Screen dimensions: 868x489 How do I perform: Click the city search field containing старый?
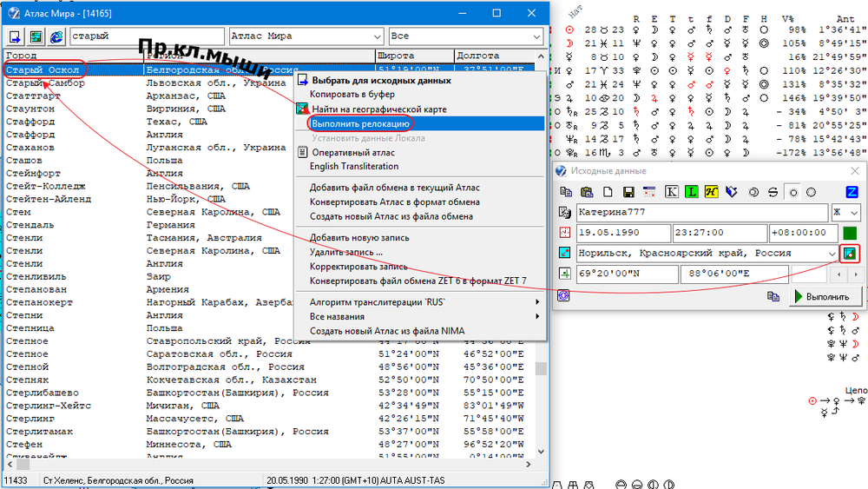(x=147, y=36)
